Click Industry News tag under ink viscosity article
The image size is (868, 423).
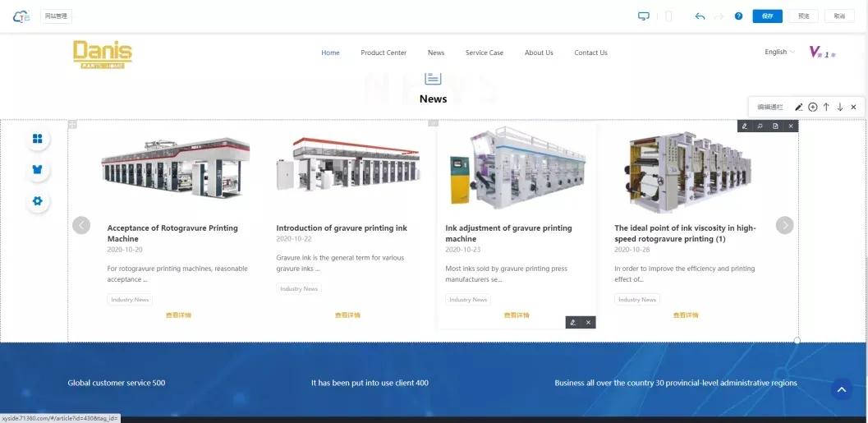pos(637,300)
